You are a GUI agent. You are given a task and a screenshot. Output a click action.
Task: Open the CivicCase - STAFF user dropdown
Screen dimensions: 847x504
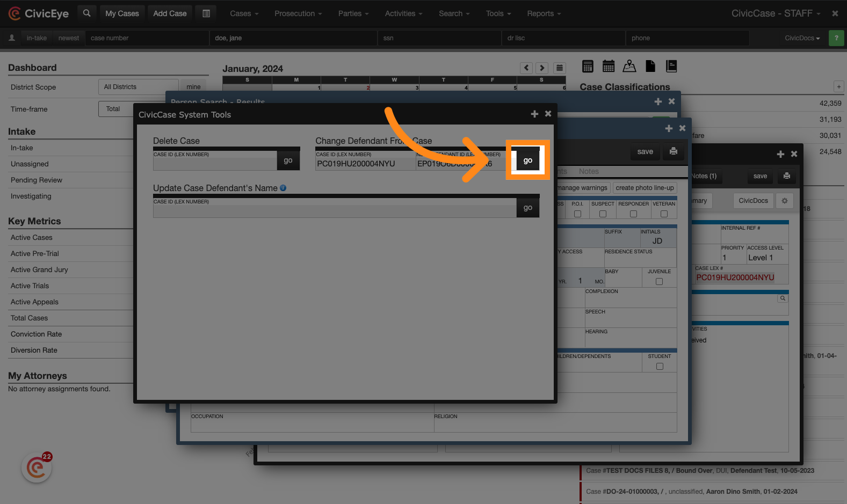pos(776,13)
